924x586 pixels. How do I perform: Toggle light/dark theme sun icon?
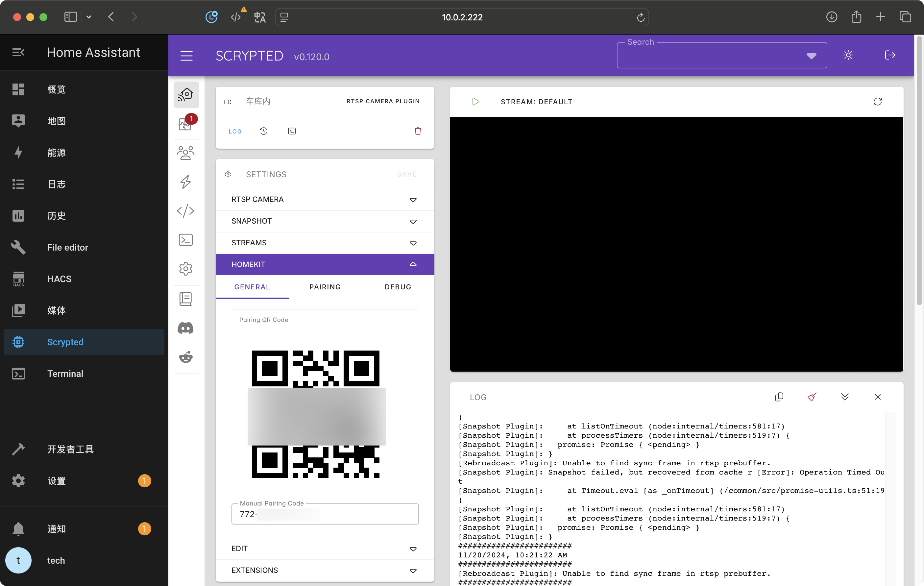tap(848, 55)
